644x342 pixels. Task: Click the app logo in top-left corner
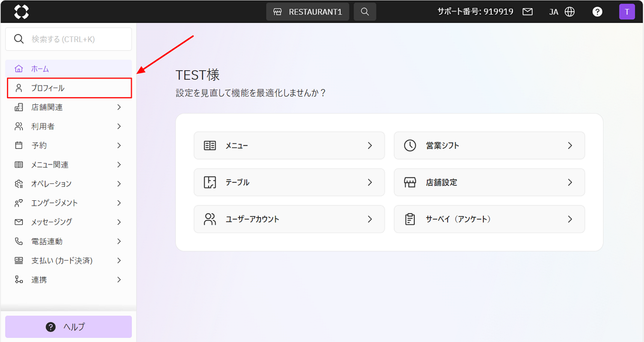click(21, 12)
